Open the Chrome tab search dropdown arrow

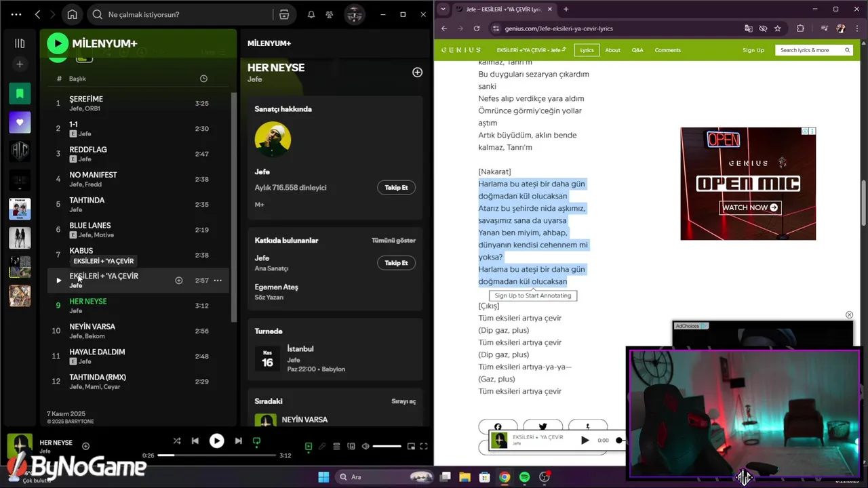[x=443, y=9]
